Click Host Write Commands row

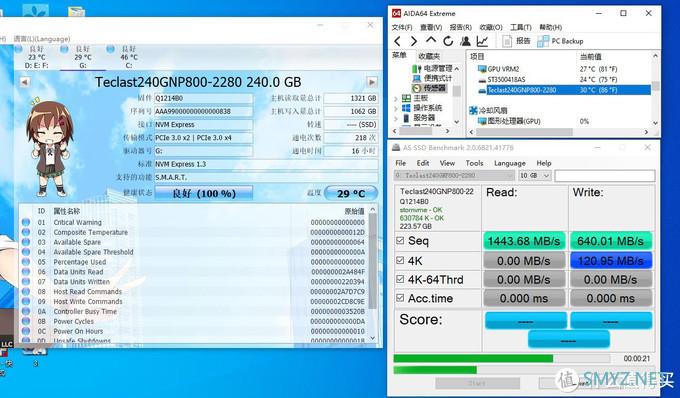(194, 302)
